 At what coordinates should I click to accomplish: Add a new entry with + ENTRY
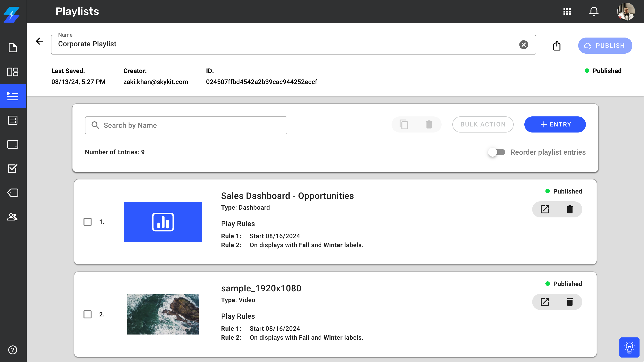click(555, 124)
